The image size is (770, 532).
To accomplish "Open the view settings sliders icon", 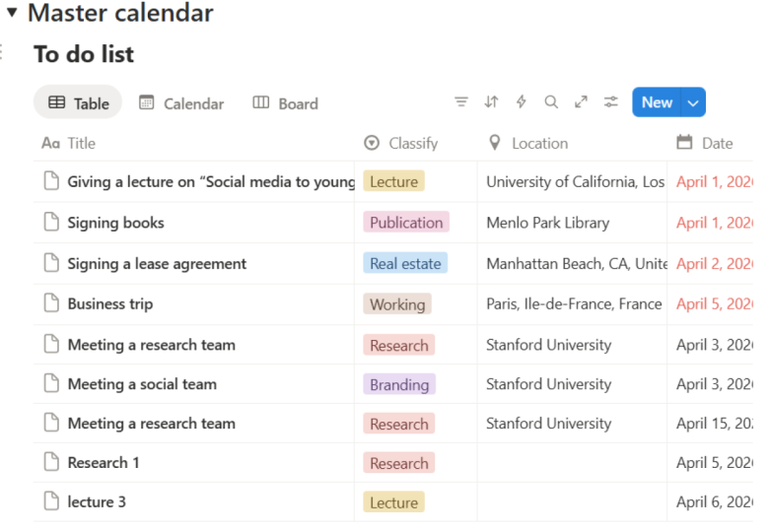I will 611,102.
